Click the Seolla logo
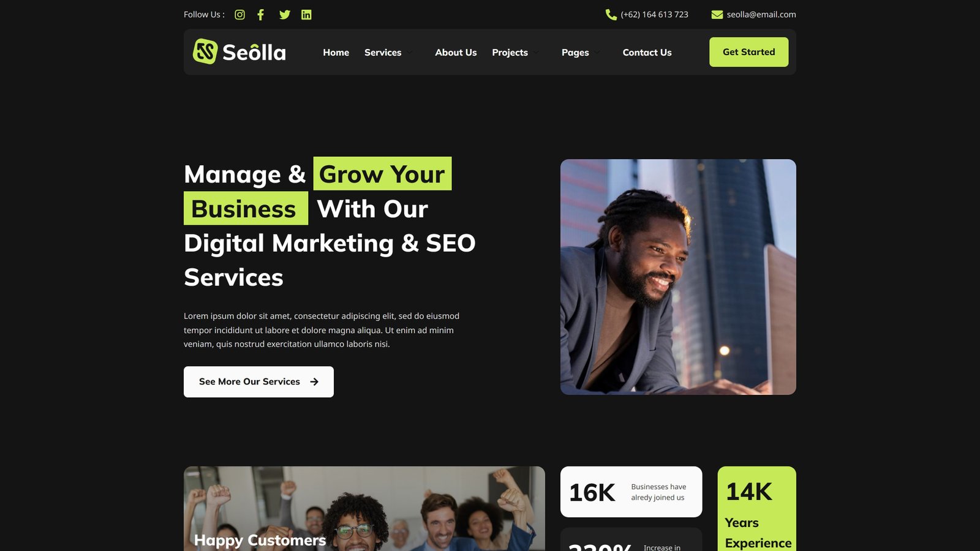 pyautogui.click(x=239, y=52)
